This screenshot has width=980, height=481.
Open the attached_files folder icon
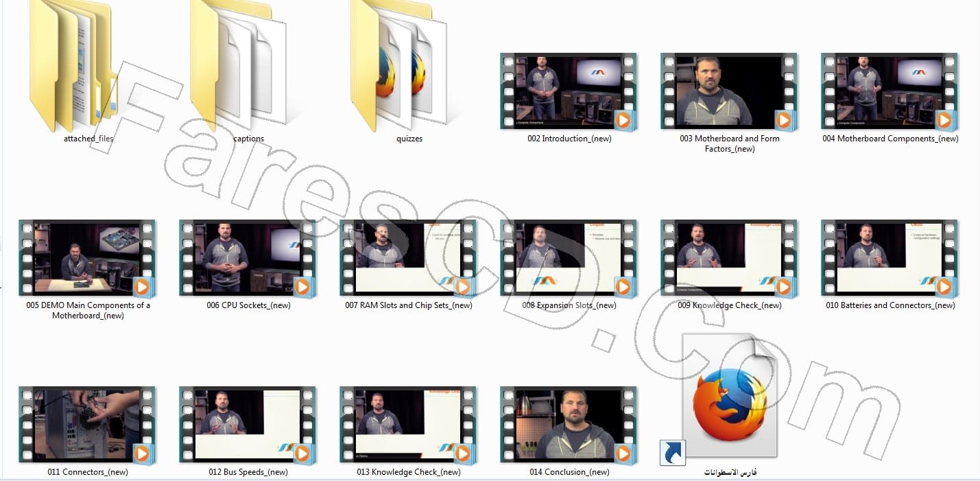73,65
